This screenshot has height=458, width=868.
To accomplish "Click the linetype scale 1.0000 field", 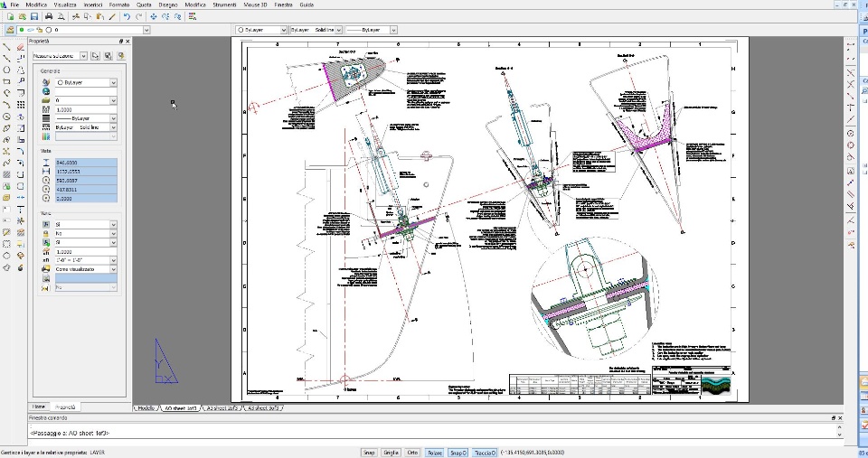I will click(86, 109).
